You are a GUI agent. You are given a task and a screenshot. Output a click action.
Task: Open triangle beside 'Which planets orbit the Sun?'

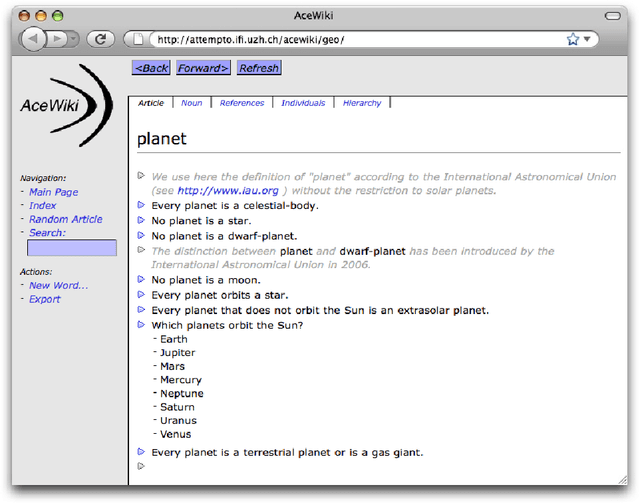(141, 325)
